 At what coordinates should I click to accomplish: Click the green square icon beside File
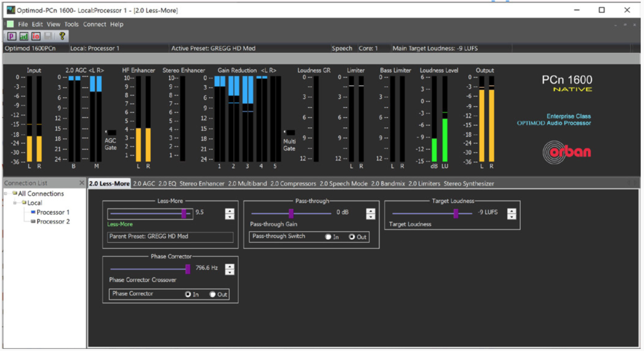11,24
